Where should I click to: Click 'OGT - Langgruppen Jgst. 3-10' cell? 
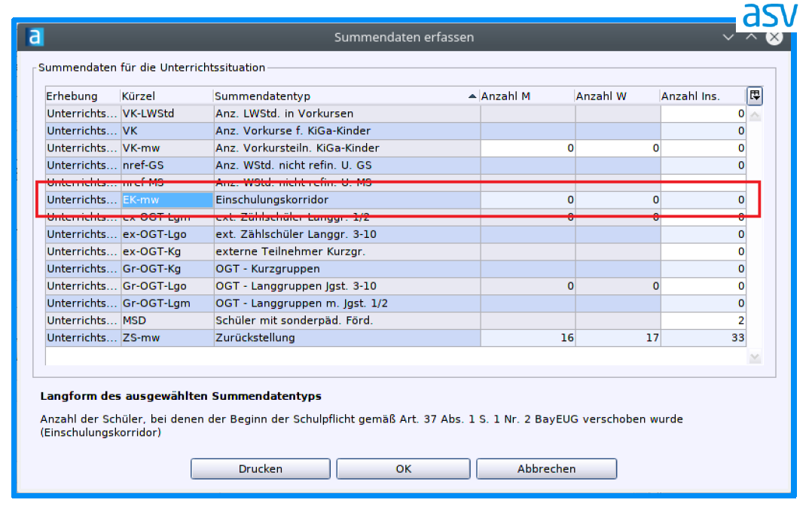(x=347, y=286)
